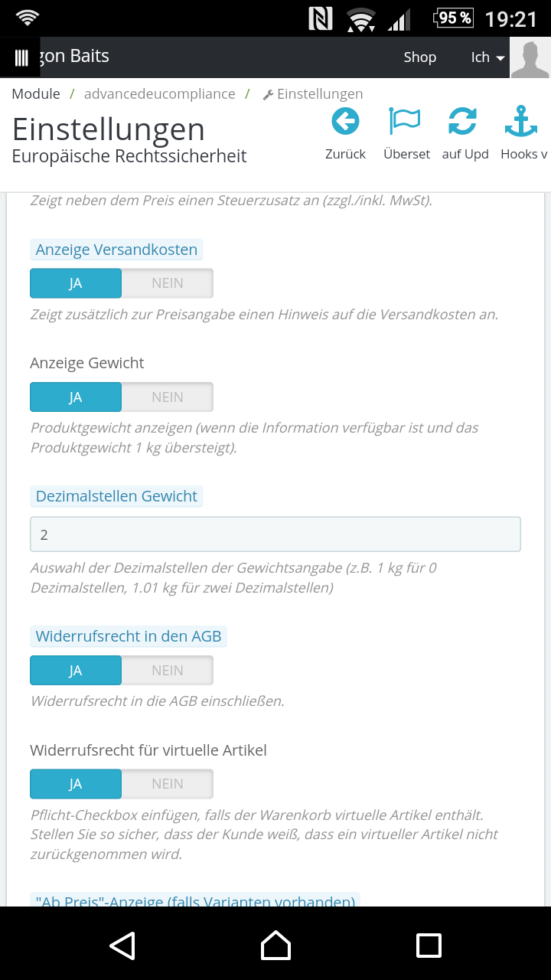Open the user avatar profile icon
Image resolution: width=551 pixels, height=980 pixels.
coord(530,58)
